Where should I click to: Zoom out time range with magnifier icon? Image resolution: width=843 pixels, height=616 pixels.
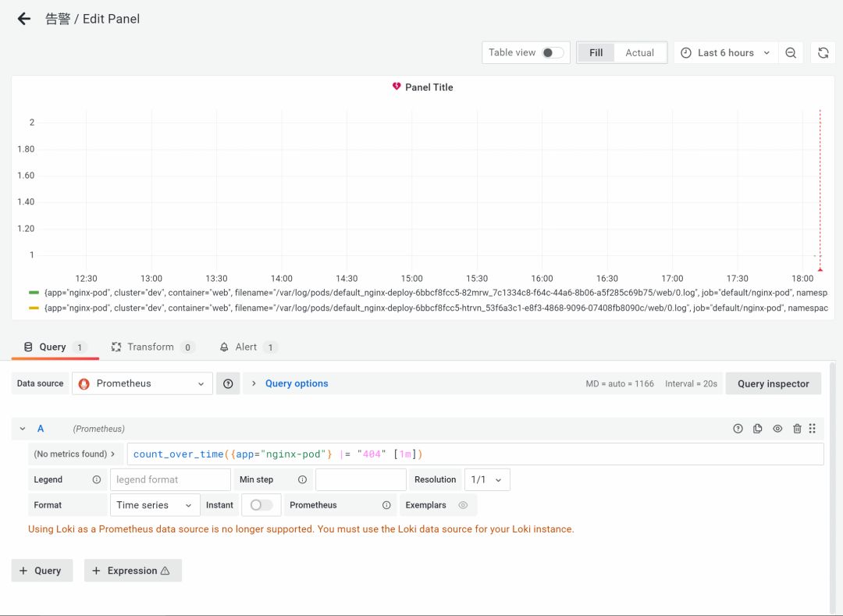click(790, 52)
